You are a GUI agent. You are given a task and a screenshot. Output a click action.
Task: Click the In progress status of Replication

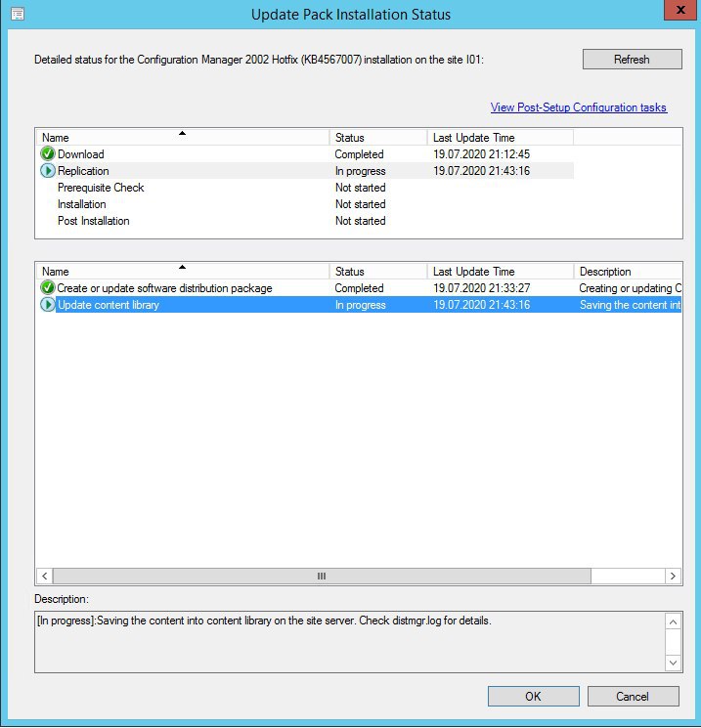coord(361,171)
